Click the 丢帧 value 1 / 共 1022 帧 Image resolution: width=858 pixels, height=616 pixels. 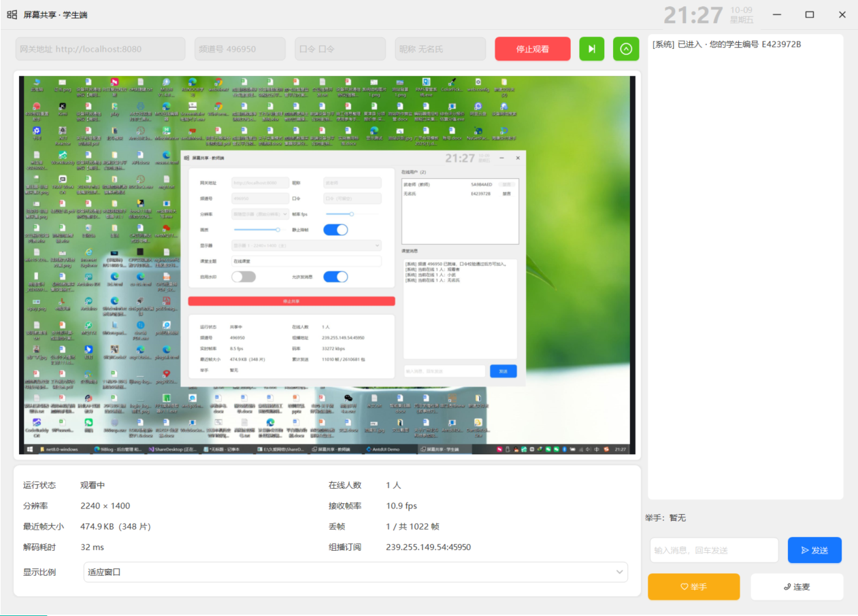(412, 526)
